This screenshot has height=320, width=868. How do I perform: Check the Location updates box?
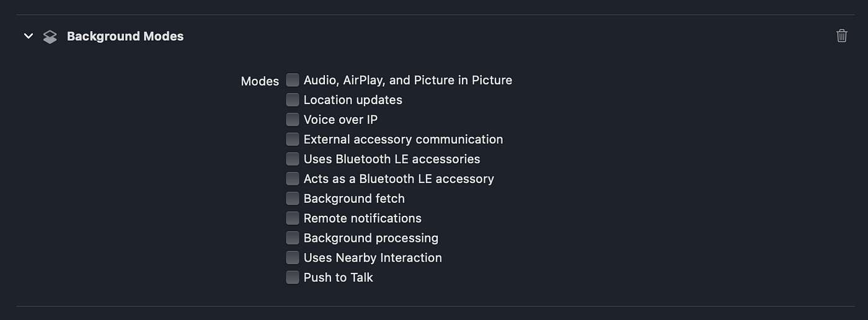tap(293, 100)
